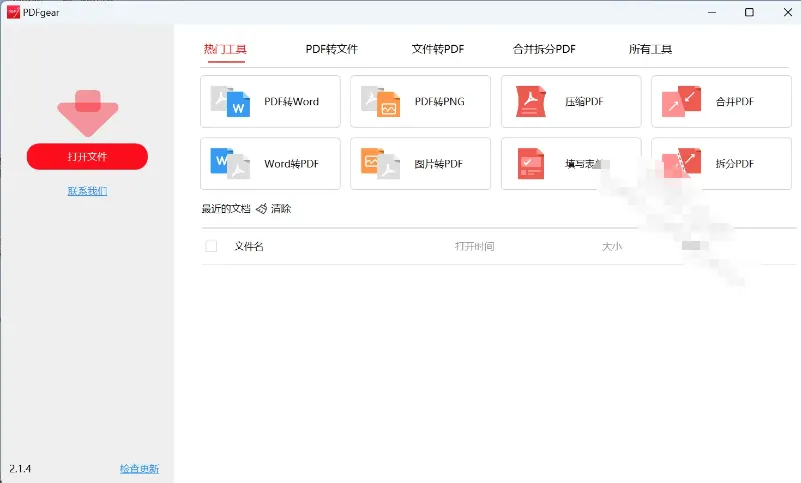Click the 文件名 column header
This screenshot has height=483, width=801.
[x=249, y=246]
